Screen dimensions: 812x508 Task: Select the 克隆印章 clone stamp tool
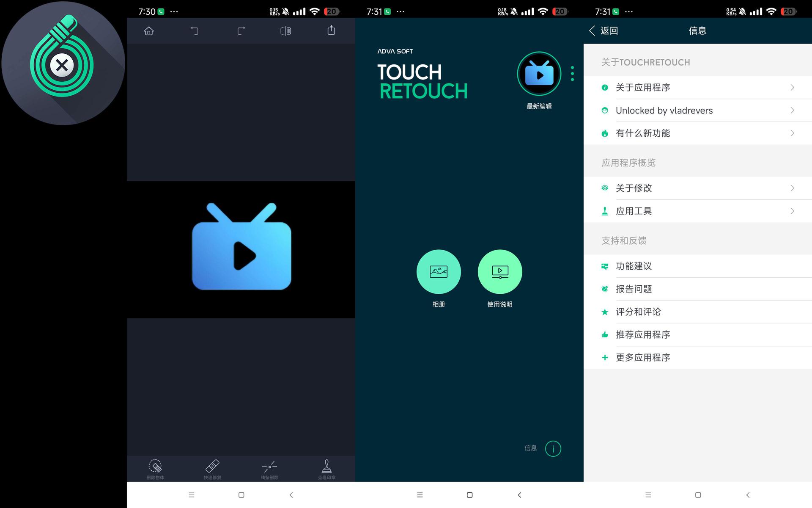click(x=326, y=469)
